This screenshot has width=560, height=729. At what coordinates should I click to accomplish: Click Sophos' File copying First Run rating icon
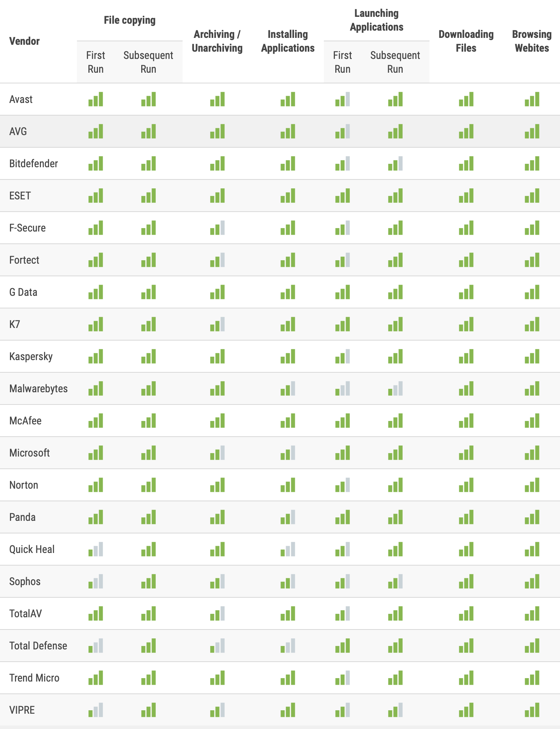(96, 581)
